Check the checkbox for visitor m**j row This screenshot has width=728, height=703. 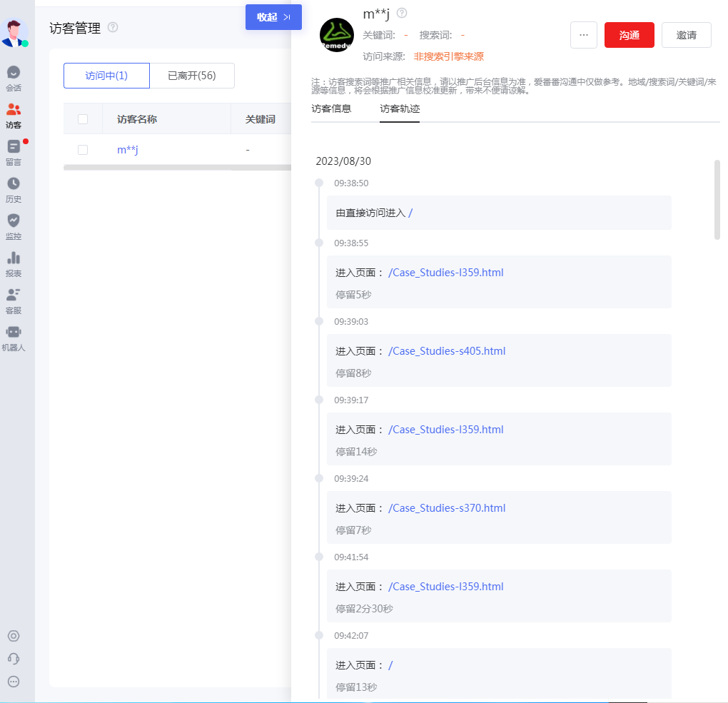click(x=83, y=150)
